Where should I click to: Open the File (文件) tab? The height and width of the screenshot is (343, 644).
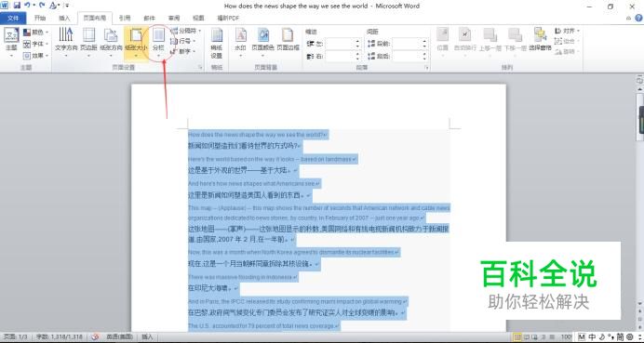point(13,18)
